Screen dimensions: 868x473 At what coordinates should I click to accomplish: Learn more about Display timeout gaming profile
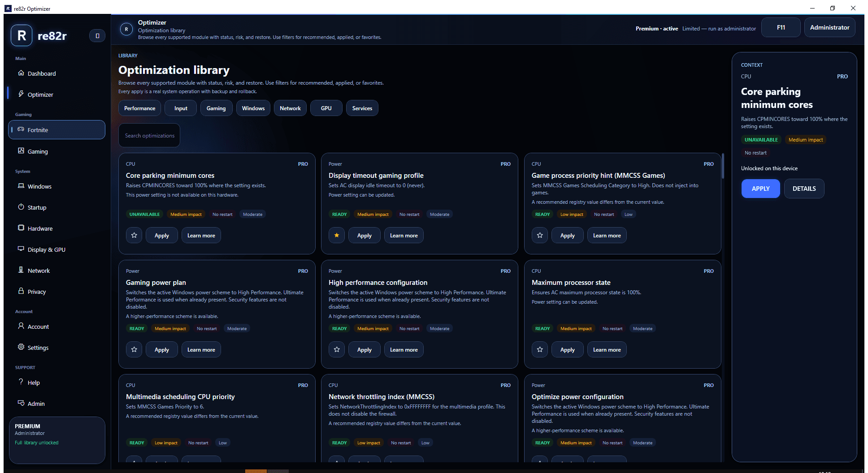pyautogui.click(x=404, y=235)
